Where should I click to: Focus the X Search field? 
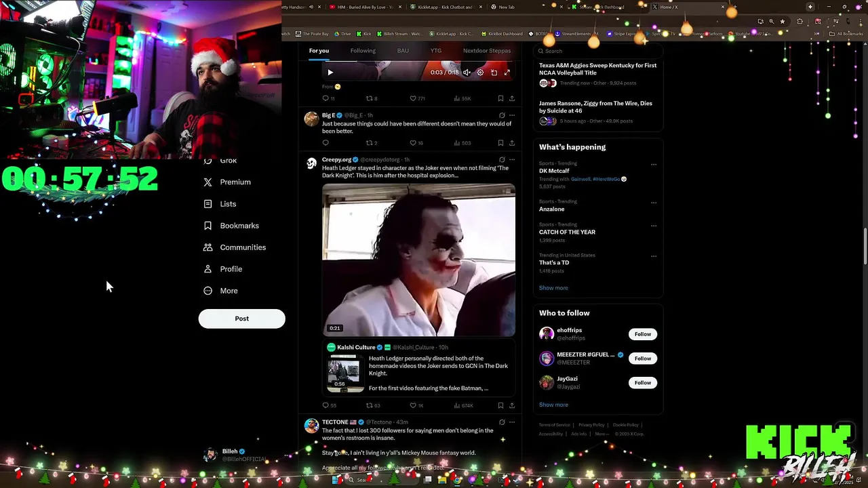tap(598, 51)
